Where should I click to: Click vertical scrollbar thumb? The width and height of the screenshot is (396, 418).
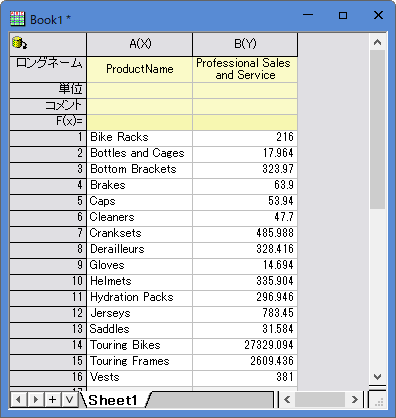coord(377,129)
